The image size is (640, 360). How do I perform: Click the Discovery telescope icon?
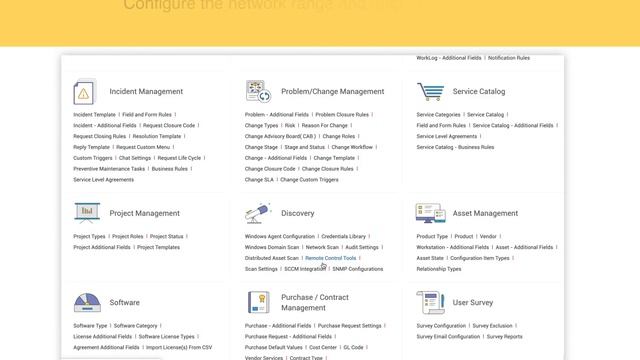pos(258,213)
